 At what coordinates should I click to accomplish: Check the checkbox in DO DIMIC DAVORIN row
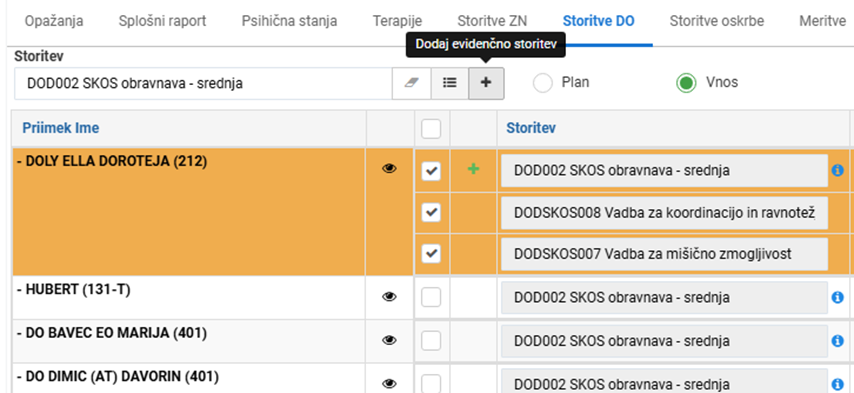[x=431, y=383]
